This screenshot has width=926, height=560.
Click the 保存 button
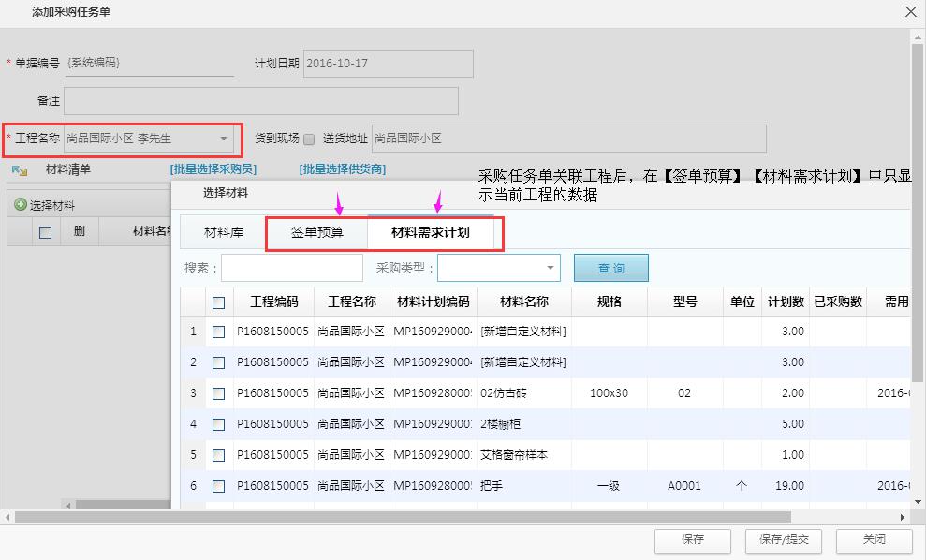[x=692, y=541]
